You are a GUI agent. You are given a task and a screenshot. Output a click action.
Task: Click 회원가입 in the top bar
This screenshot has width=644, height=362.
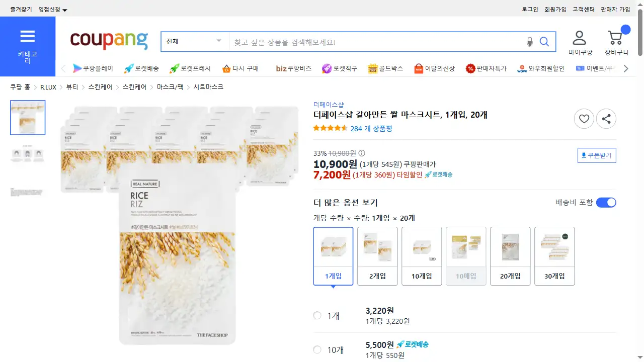pyautogui.click(x=555, y=10)
